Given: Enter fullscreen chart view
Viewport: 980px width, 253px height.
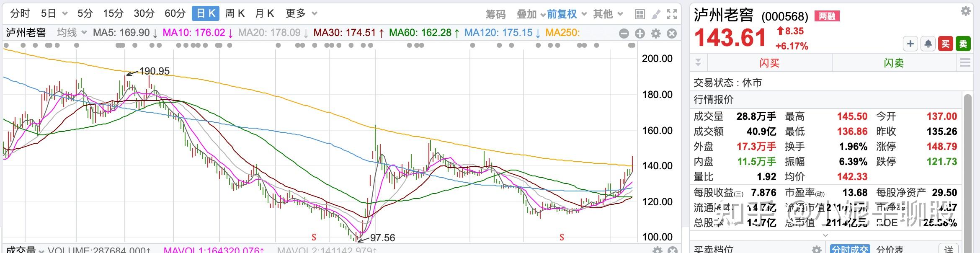Looking at the screenshot, I should pos(672,14).
